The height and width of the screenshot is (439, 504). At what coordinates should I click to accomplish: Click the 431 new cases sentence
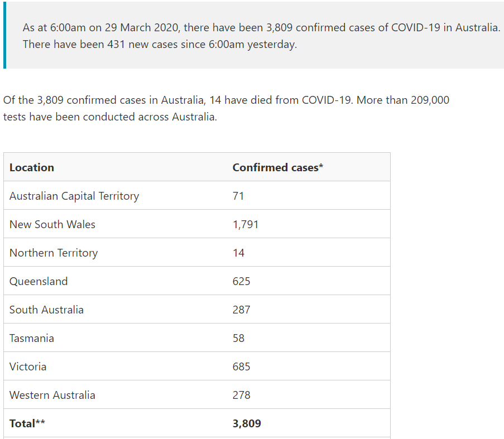point(160,44)
